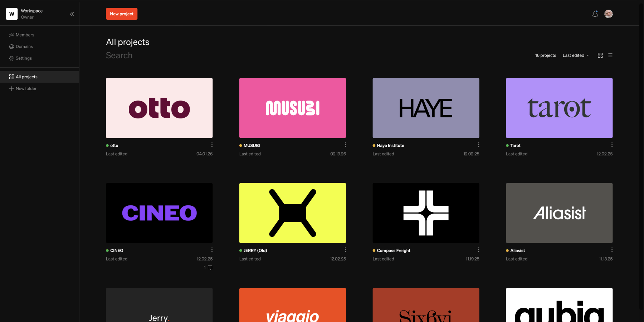This screenshot has width=644, height=322.
Task: Open the viaggio orange thumbnail
Action: [293, 305]
